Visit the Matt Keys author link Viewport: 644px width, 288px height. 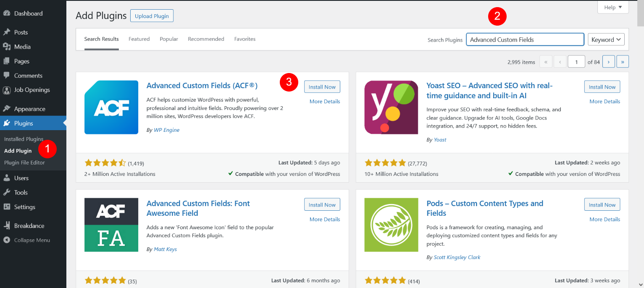coord(165,249)
